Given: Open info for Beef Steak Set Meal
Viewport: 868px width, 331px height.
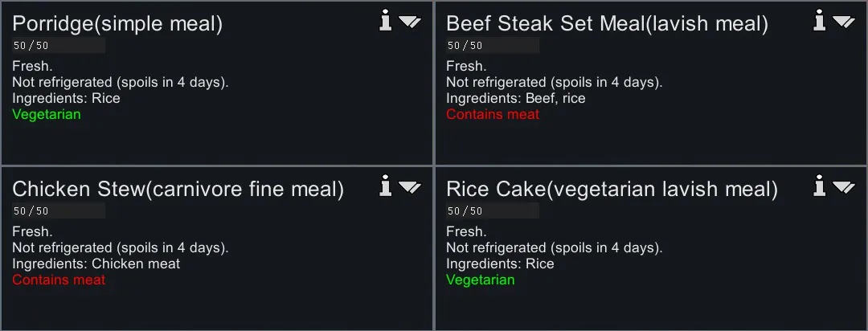Looking at the screenshot, I should (x=820, y=22).
